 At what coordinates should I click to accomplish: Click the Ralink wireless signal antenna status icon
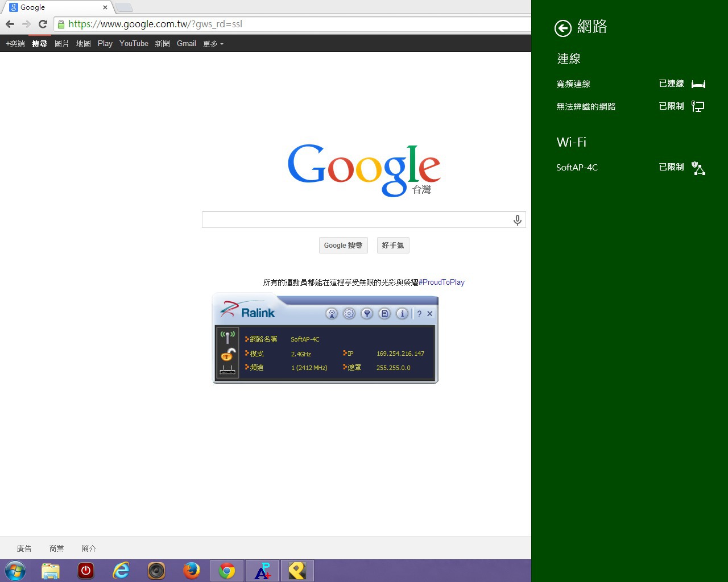(227, 338)
